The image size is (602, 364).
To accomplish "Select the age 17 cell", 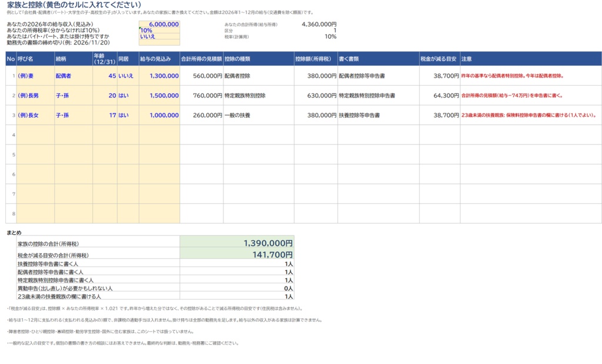I will pyautogui.click(x=105, y=115).
